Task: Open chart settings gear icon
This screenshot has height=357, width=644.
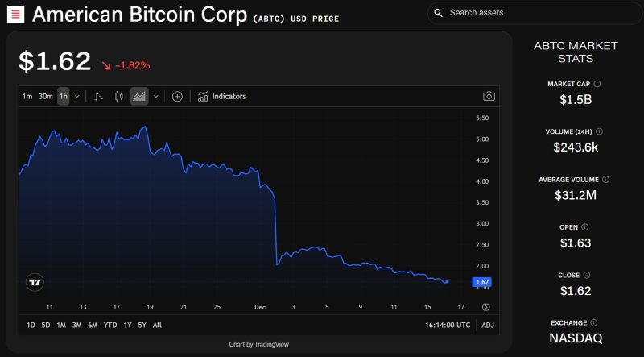Action: [x=485, y=307]
